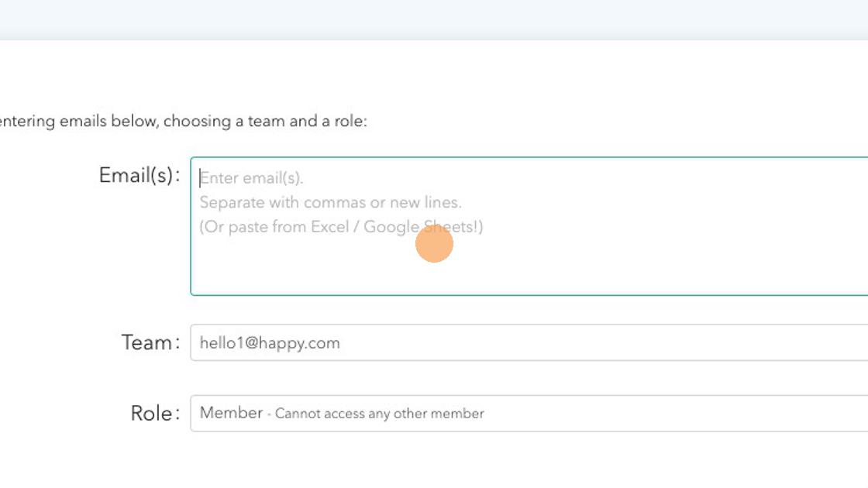The width and height of the screenshot is (868, 488).
Task: Click blank white area below Role field
Action: [465, 461]
